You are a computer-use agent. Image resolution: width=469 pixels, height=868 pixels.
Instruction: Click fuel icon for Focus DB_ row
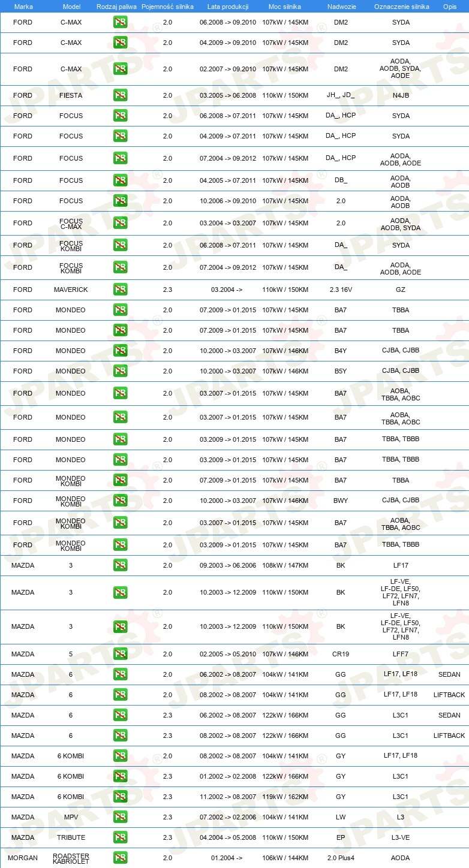[120, 180]
